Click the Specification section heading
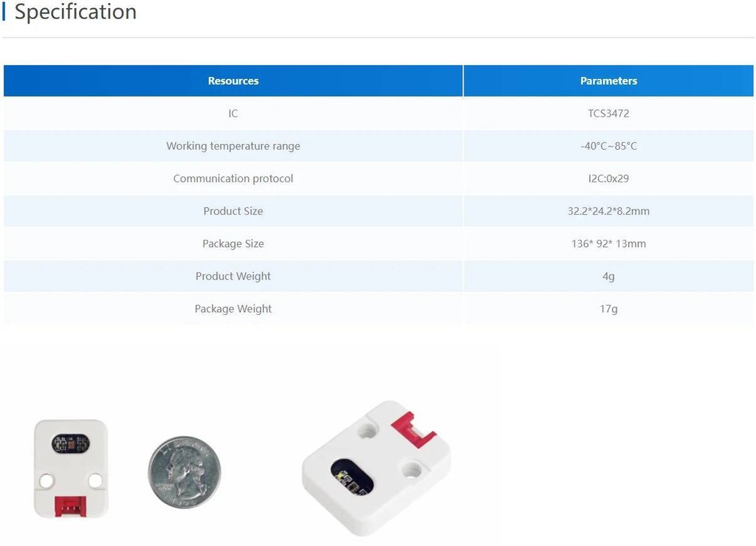The image size is (756, 546). (x=75, y=13)
